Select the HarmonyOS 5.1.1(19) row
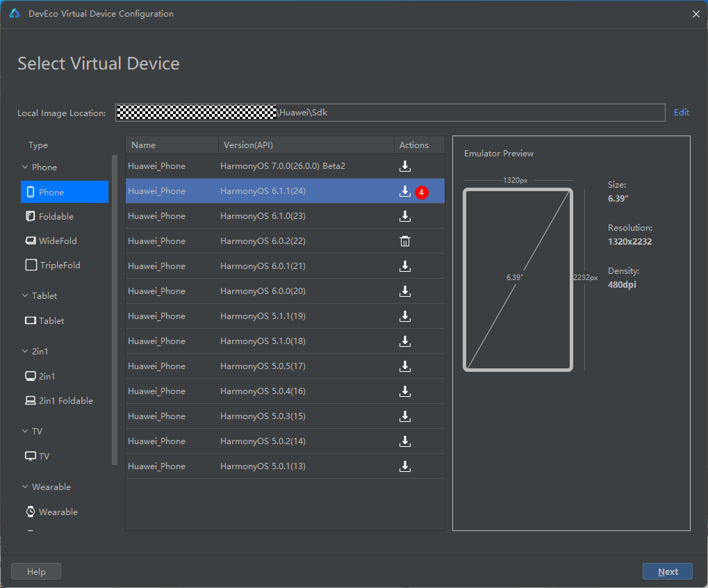The height and width of the screenshot is (588, 708). (285, 316)
